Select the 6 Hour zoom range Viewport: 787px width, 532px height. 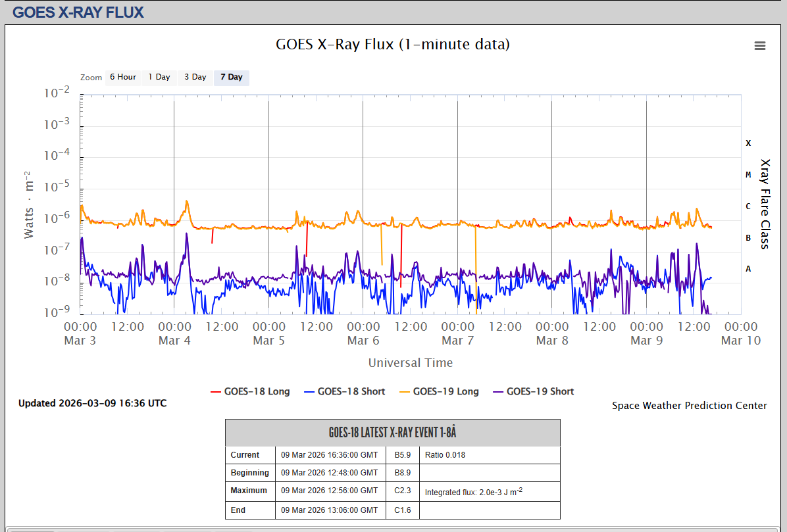click(x=122, y=78)
